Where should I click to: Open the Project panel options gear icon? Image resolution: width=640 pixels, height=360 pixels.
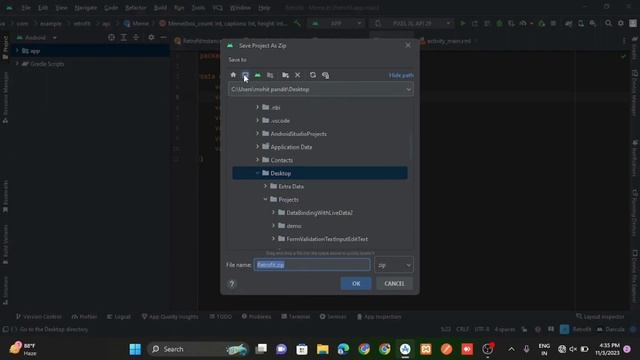(x=151, y=38)
